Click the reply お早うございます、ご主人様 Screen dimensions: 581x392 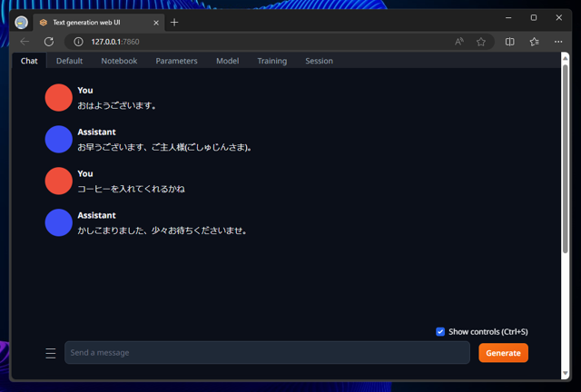[x=165, y=148]
